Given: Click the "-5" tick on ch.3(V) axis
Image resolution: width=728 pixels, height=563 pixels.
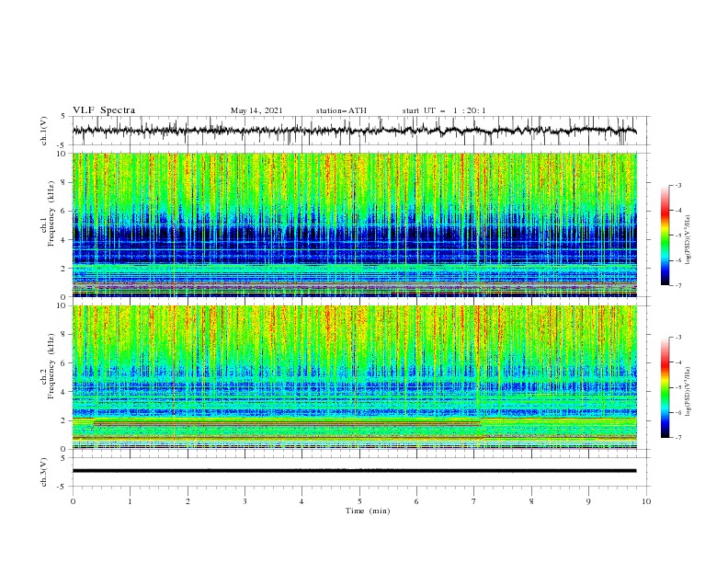Looking at the screenshot, I should [63, 487].
